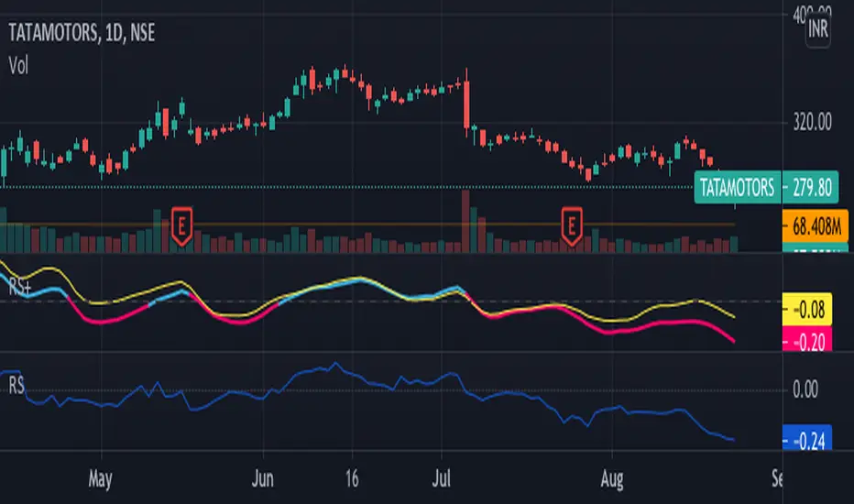Click the tallest volume bar in July
The height and width of the screenshot is (504, 854).
pos(465,221)
